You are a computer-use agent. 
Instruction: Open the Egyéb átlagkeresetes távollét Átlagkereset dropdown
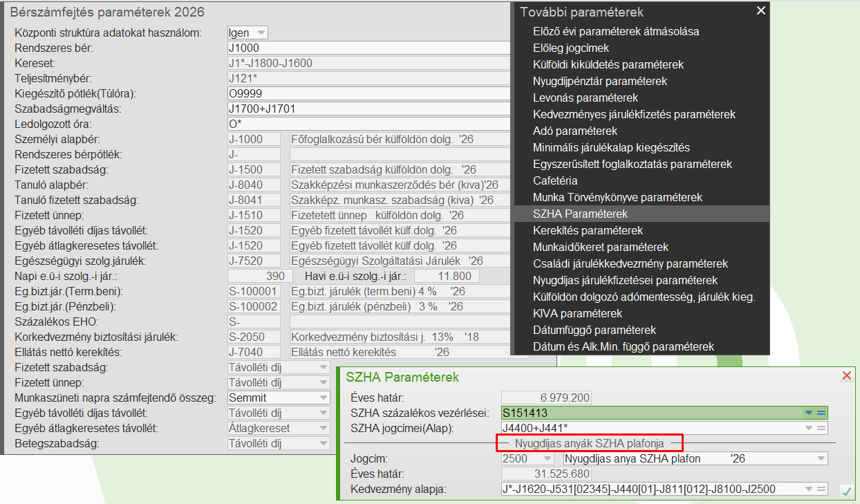(x=323, y=429)
